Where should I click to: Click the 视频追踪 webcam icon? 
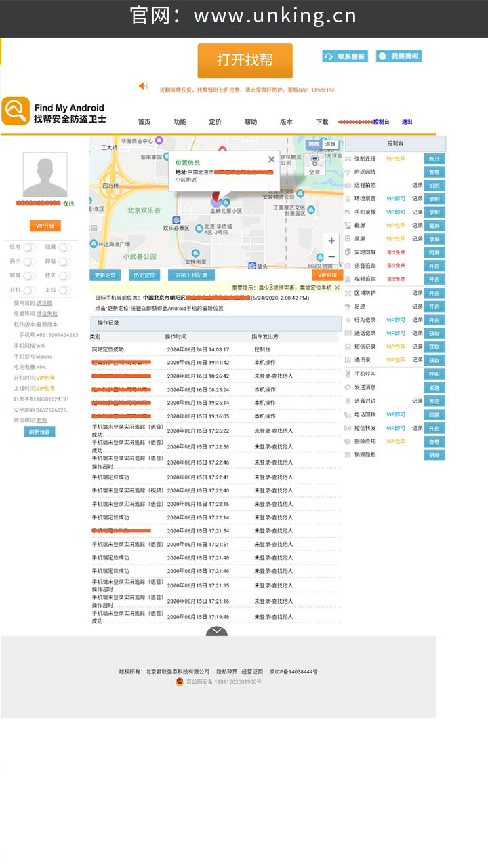348,279
